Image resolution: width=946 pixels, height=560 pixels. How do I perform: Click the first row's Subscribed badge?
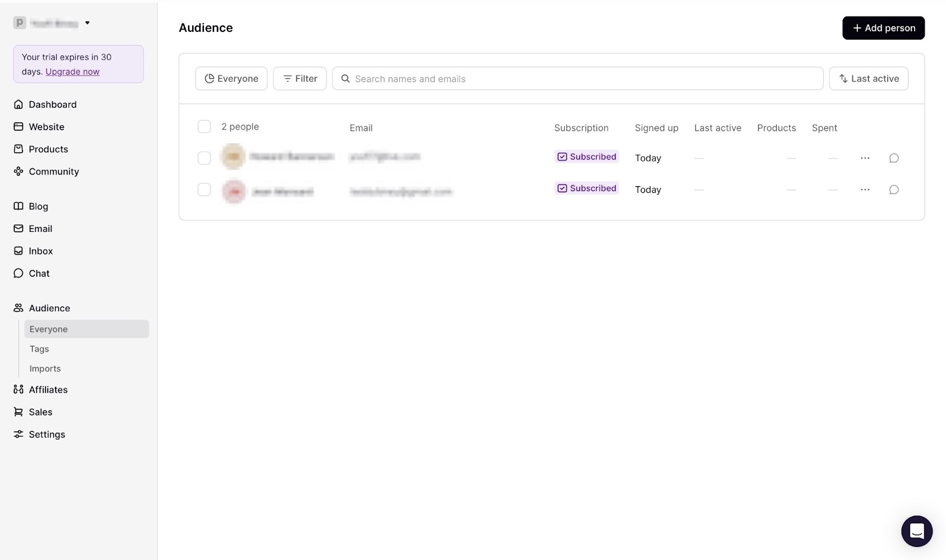tap(587, 157)
